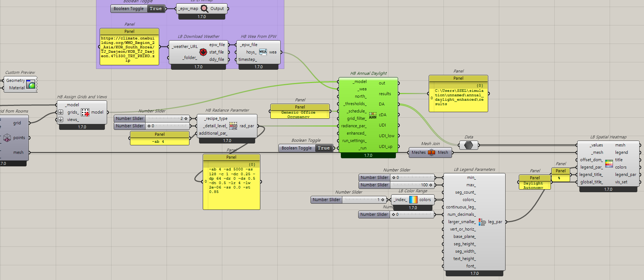
Task: Select the Daylight Autonomy panel
Action: coord(535,182)
